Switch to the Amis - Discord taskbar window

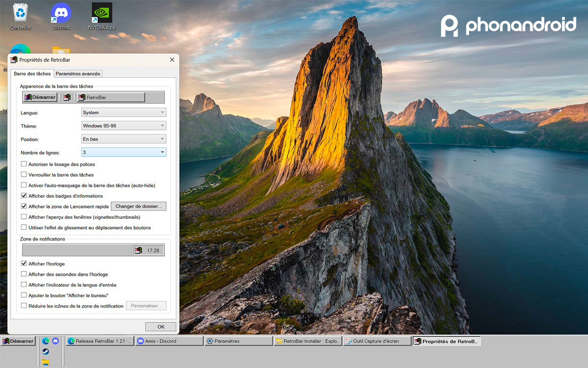click(169, 341)
